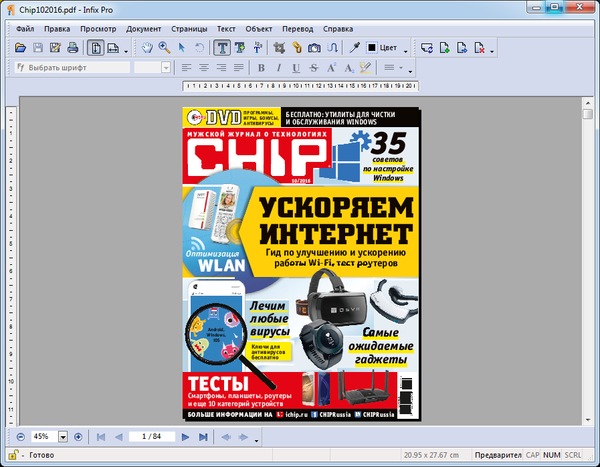Select the Eyedropper tool
The image size is (600, 467).
(354, 48)
